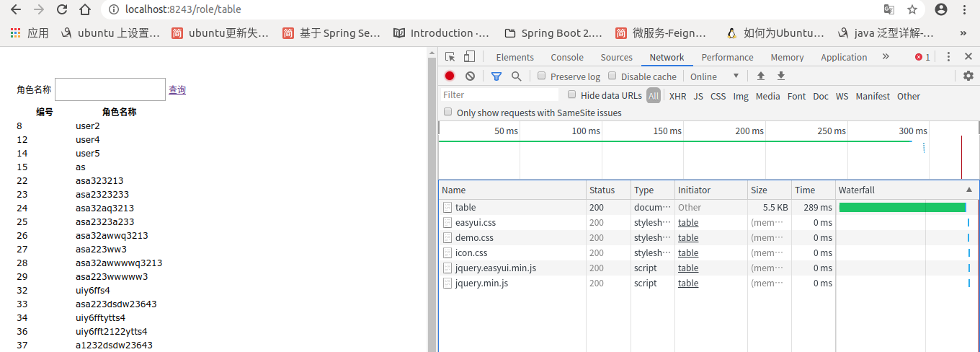Export HAR file with download arrow icon
Viewport: 980px width, 352px height.
780,76
